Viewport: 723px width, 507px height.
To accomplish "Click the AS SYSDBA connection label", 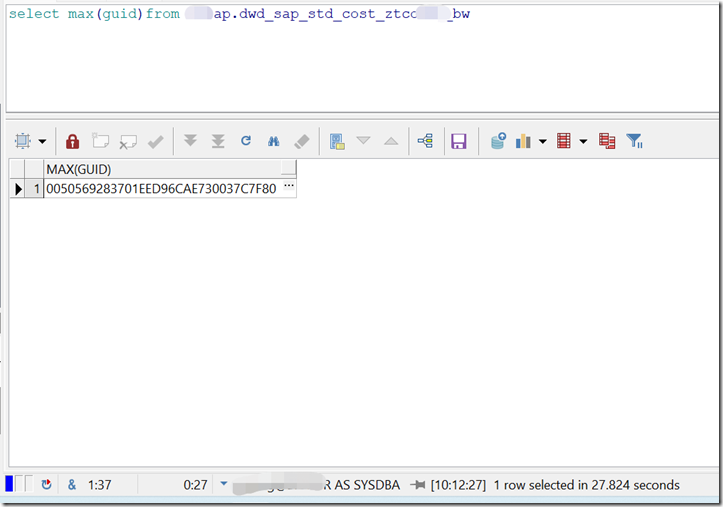I will click(x=367, y=485).
